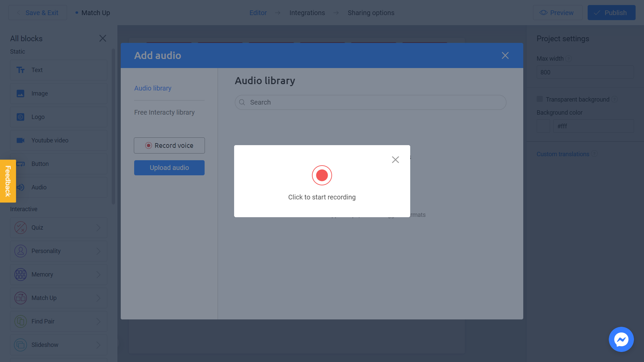
Task: Toggle the Transparent background checkbox
Action: click(x=540, y=99)
